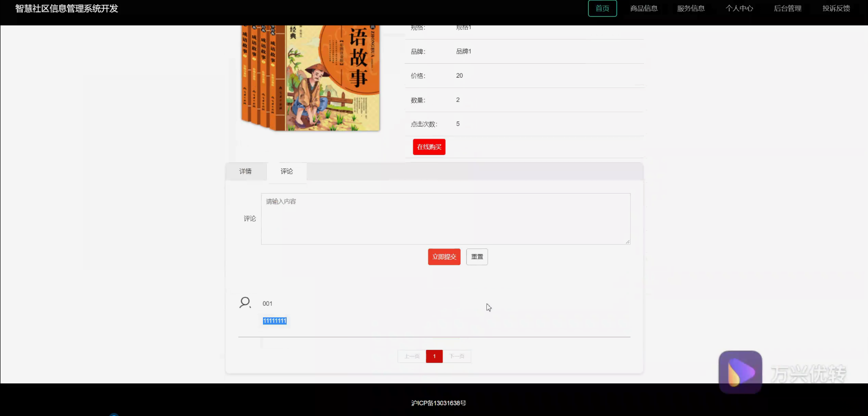Screen dimensions: 868x416
Task: Go to 服务信息 in the navigation bar
Action: [x=691, y=8]
